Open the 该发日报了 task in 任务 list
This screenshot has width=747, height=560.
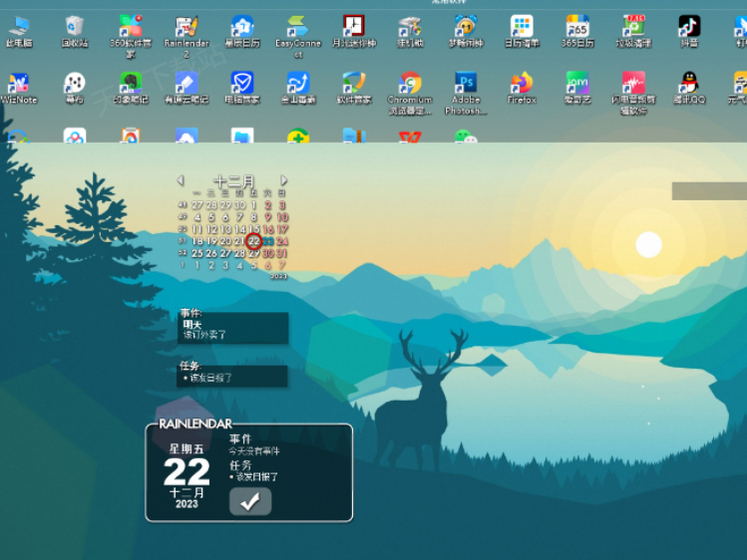[x=210, y=378]
